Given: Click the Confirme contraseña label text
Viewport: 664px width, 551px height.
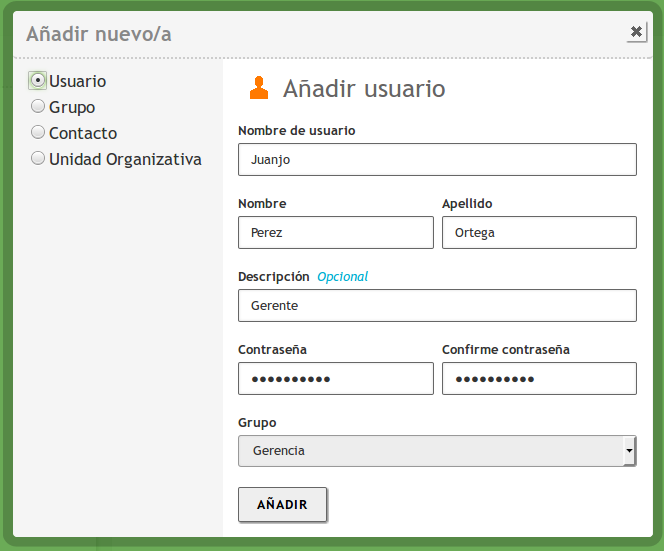Looking at the screenshot, I should pyautogui.click(x=506, y=350).
